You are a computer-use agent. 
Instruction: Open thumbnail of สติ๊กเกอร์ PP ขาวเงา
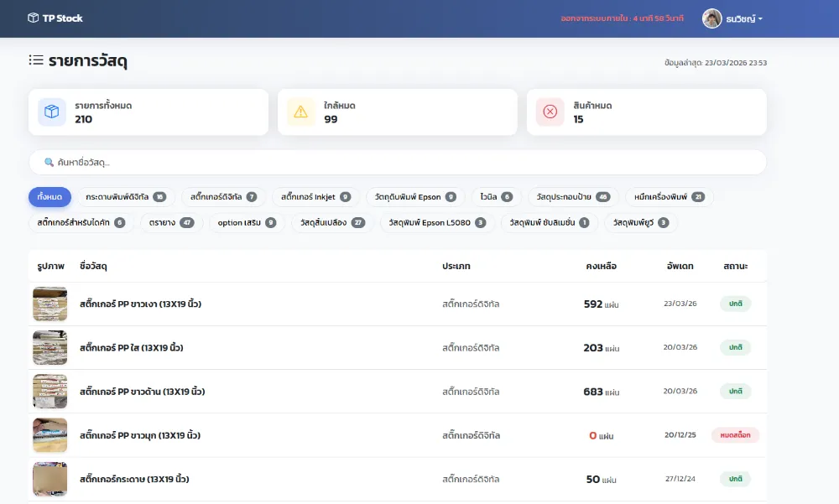[50, 304]
